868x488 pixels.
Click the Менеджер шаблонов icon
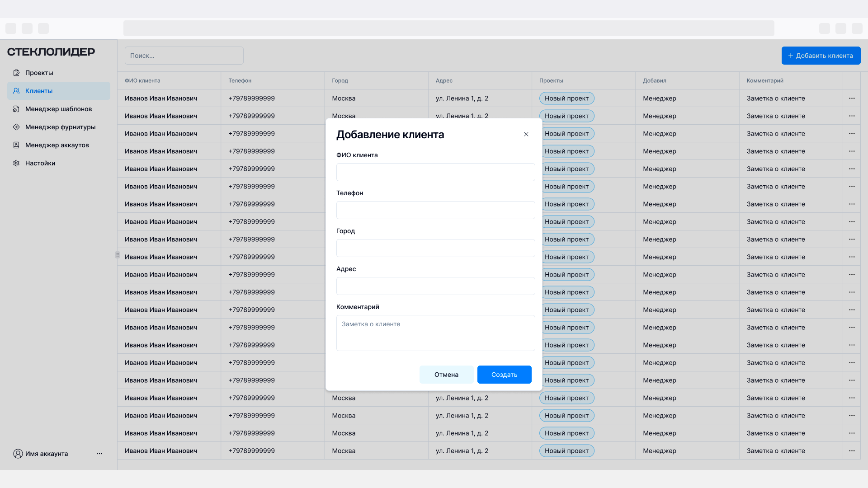[16, 109]
